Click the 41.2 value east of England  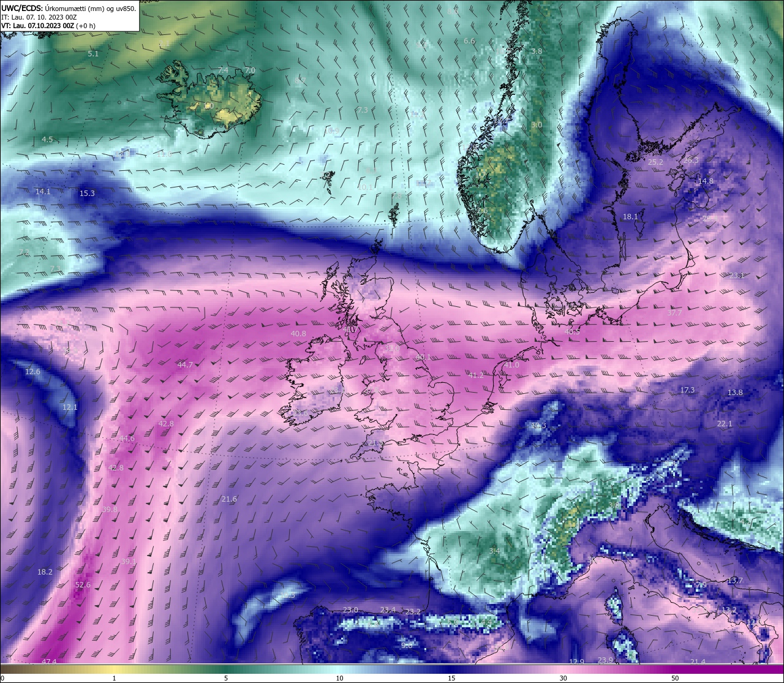point(476,375)
